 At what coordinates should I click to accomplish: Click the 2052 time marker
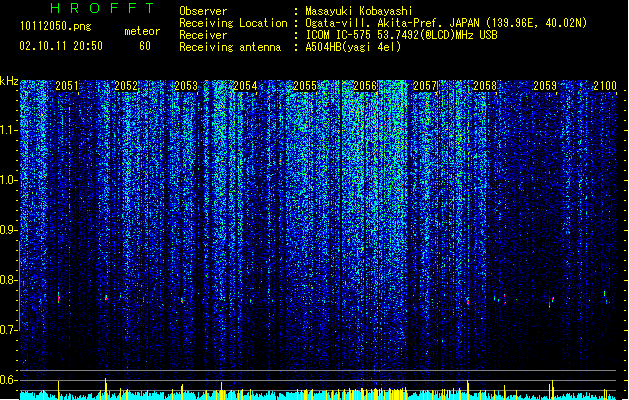pos(126,86)
